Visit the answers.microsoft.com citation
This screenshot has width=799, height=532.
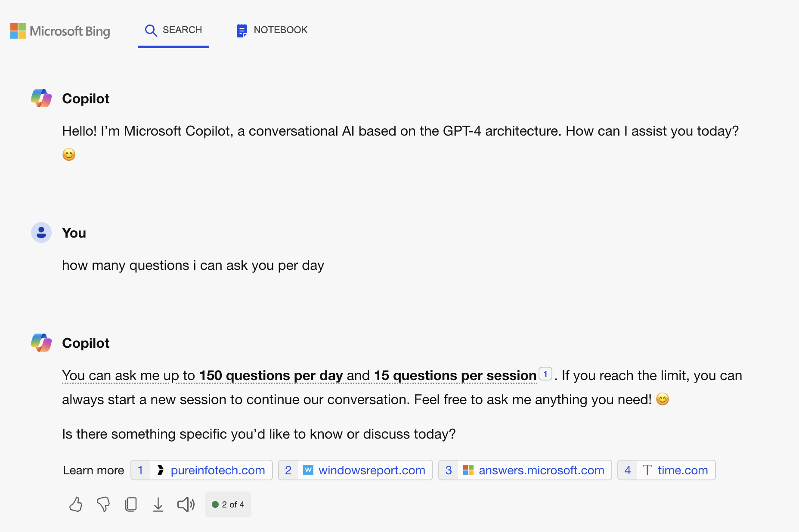(x=524, y=470)
